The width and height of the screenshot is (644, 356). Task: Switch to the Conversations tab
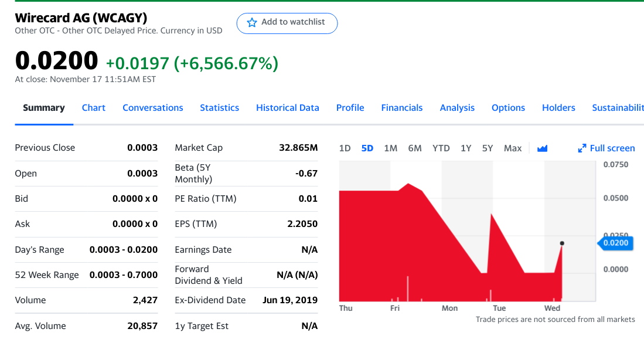pos(153,108)
